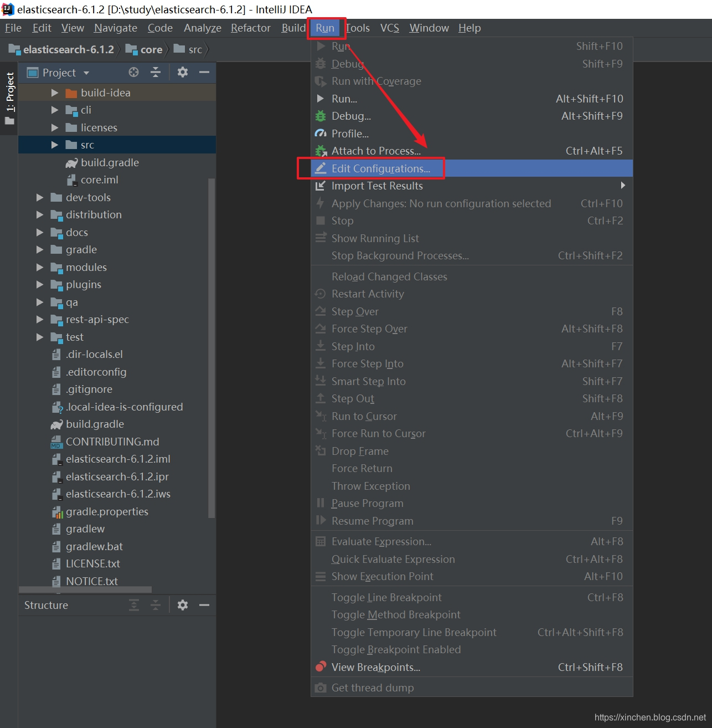This screenshot has height=728, width=712.
Task: Expand the src folder arrow in the tree
Action: (55, 145)
